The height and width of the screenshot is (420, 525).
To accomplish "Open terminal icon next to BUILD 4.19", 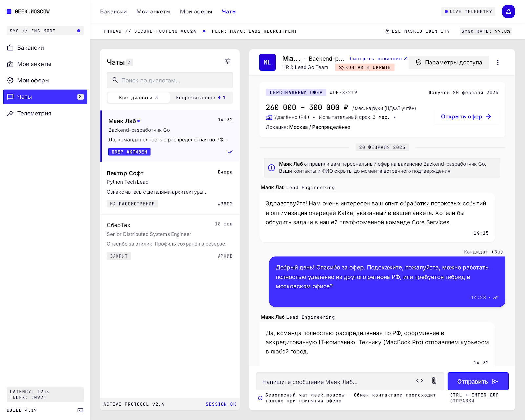I will coord(80,410).
